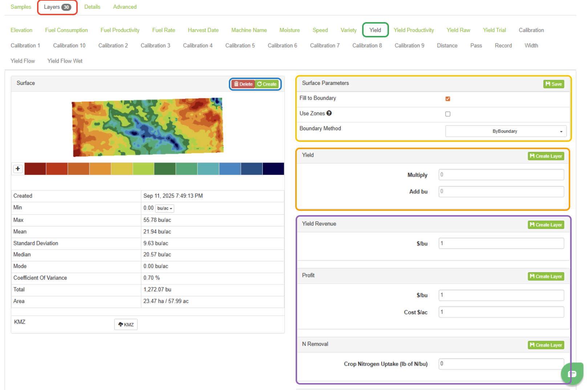Select the Calibration 10 layer

(69, 45)
